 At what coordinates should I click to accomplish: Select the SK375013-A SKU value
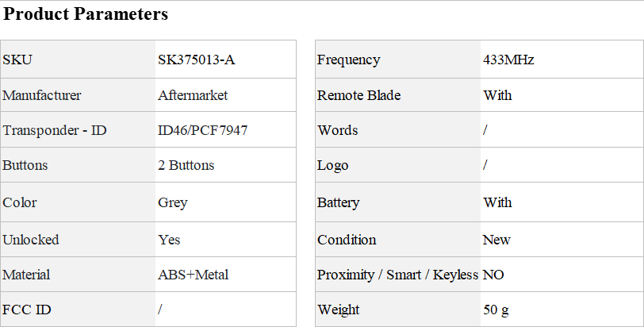197,60
